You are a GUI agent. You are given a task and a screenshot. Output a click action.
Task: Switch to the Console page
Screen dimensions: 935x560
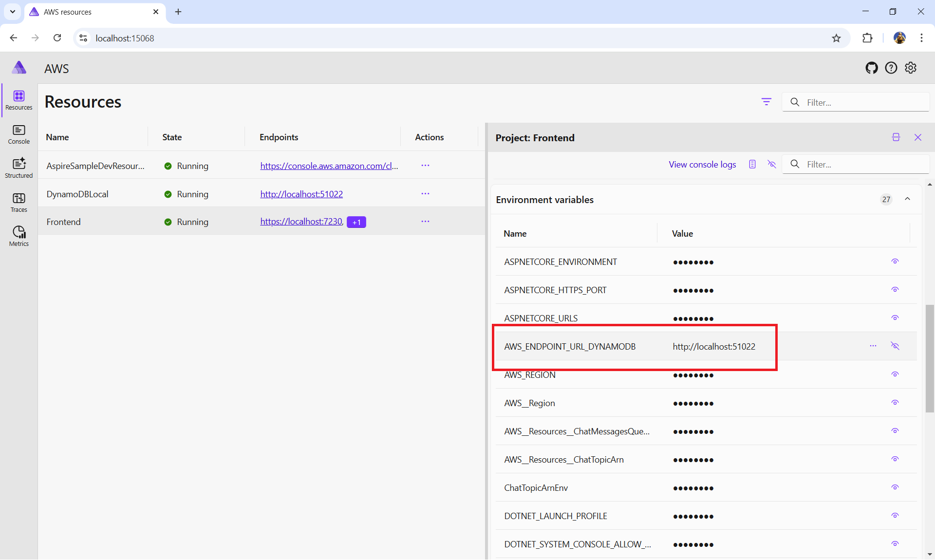[19, 134]
